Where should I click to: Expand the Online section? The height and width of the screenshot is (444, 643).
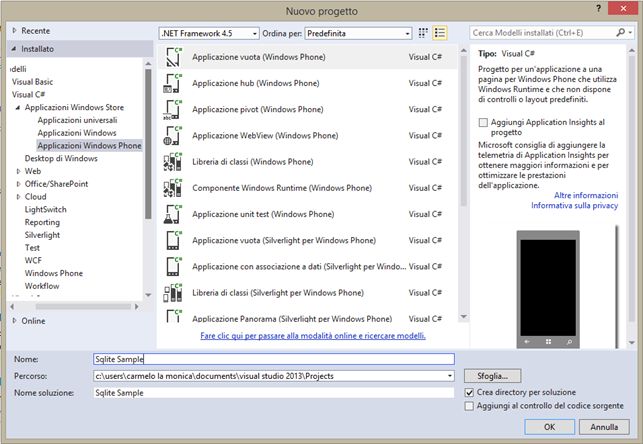[14, 321]
